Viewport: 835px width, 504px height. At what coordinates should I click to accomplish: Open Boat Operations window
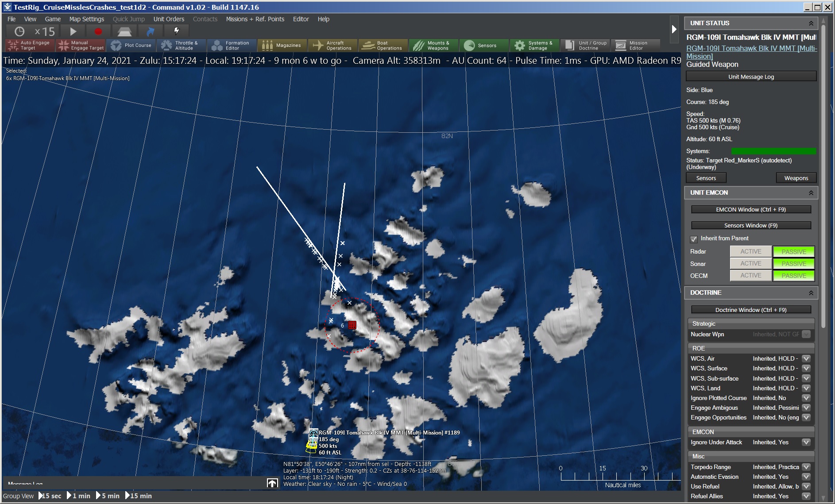pyautogui.click(x=383, y=45)
